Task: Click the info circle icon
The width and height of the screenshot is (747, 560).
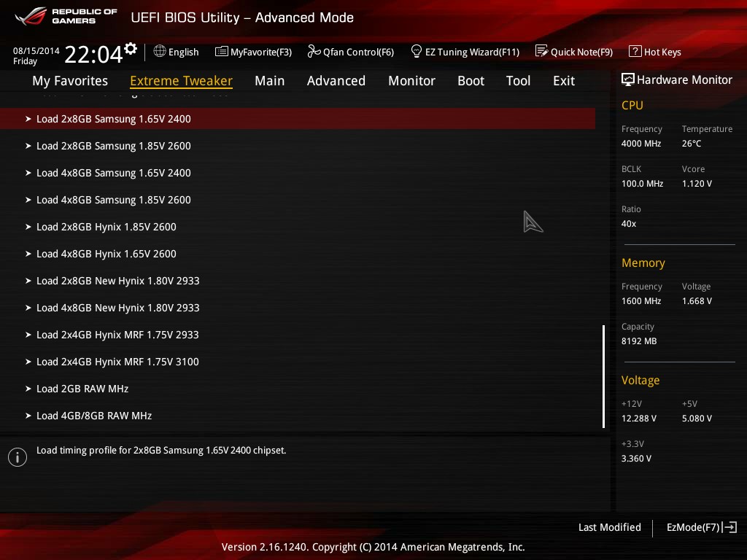Action: pos(18,457)
